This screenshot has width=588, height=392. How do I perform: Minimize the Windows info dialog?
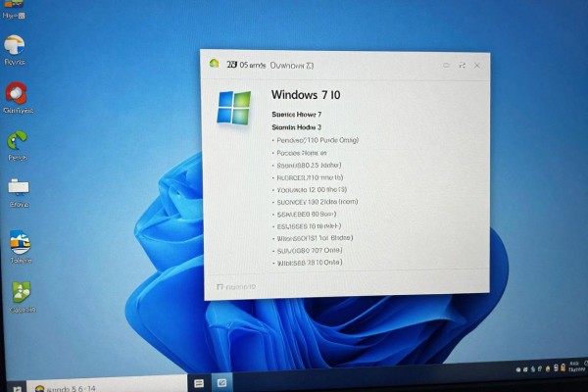[x=446, y=66]
